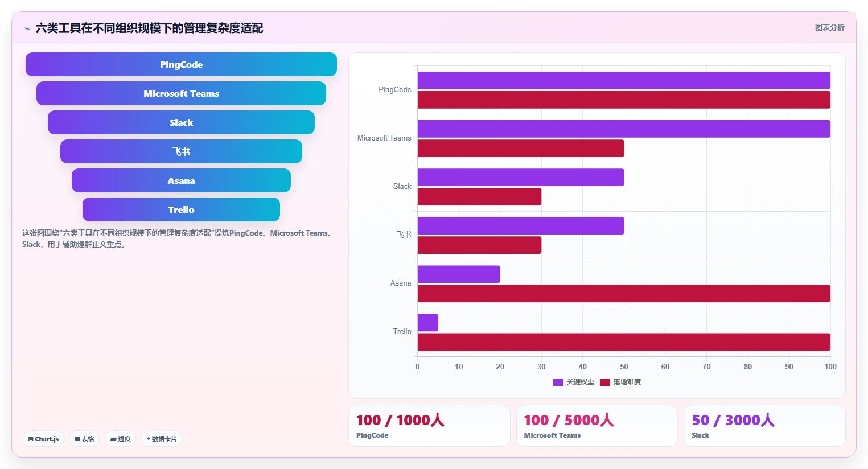Click the Trello y-axis label
The height and width of the screenshot is (469, 868).
tap(402, 331)
